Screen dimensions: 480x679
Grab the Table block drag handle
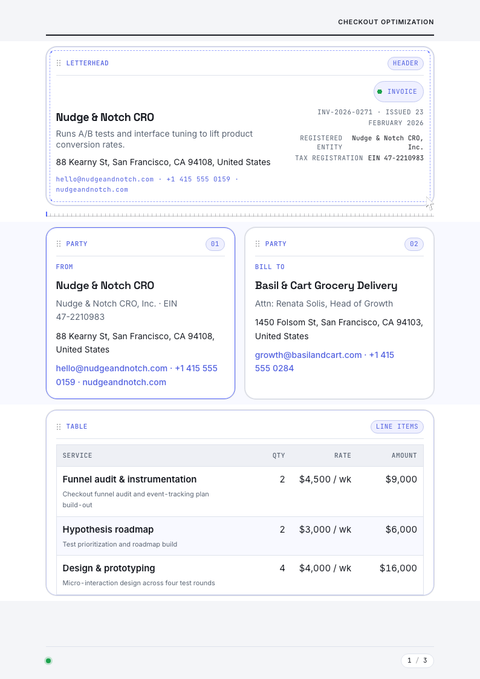[x=59, y=427]
